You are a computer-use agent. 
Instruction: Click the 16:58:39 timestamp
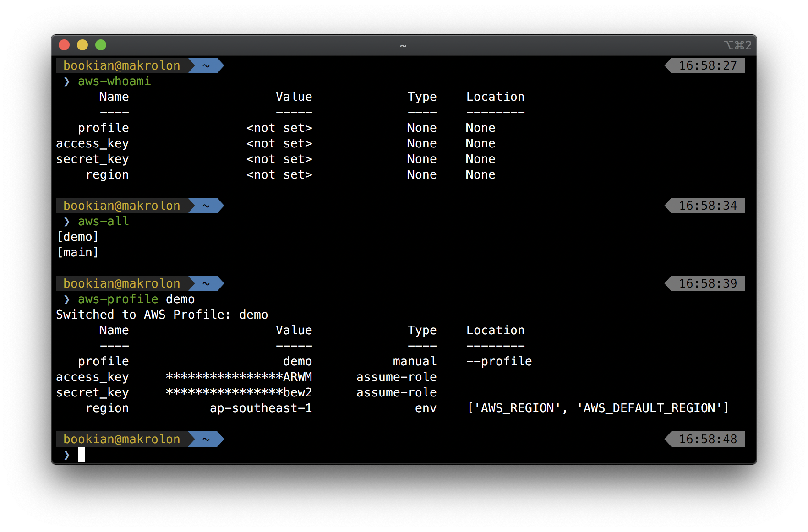click(x=708, y=283)
